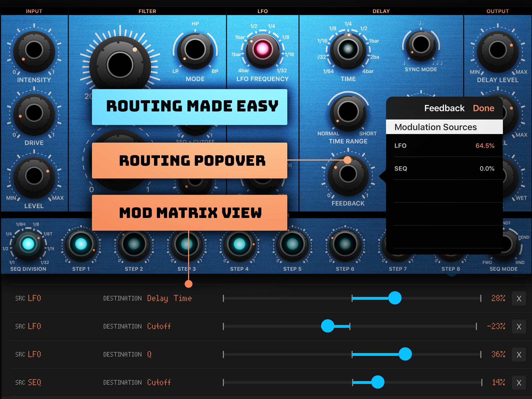The image size is (532, 399).
Task: Remove the SEQ to Cutoff routing
Action: click(x=519, y=383)
